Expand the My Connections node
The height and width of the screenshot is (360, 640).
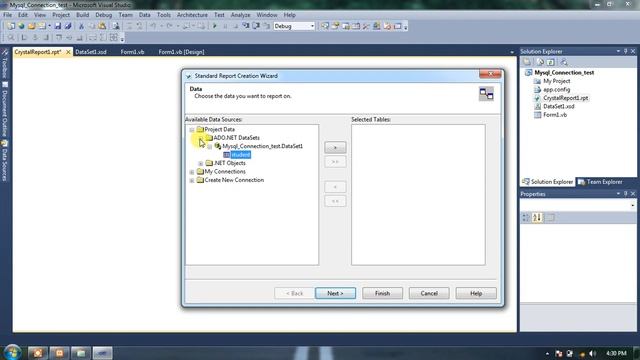click(192, 172)
